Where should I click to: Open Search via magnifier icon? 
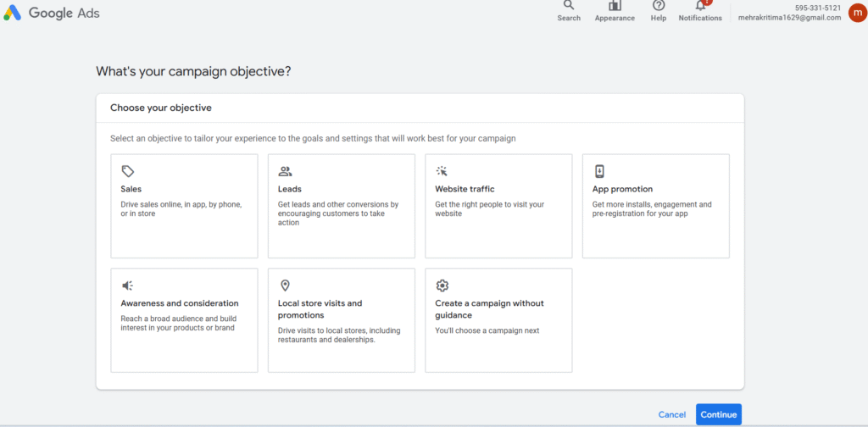pos(569,6)
